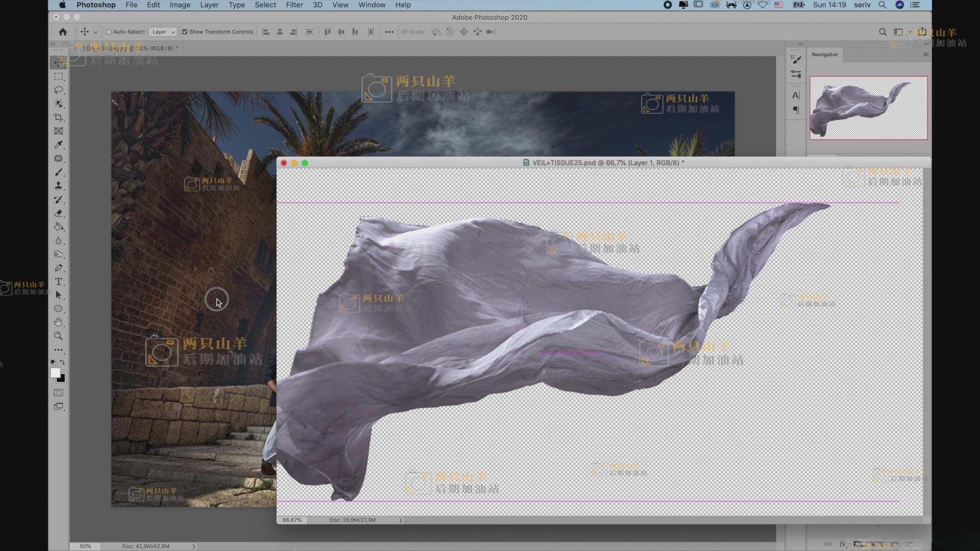980x551 pixels.
Task: Select the Brush tool
Action: [59, 172]
